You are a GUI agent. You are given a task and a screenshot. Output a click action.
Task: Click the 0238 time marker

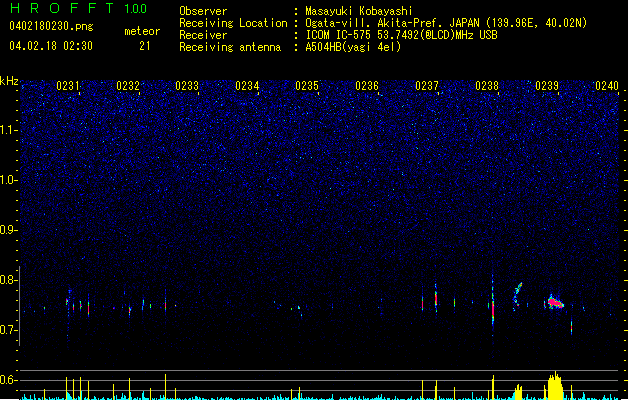487,86
